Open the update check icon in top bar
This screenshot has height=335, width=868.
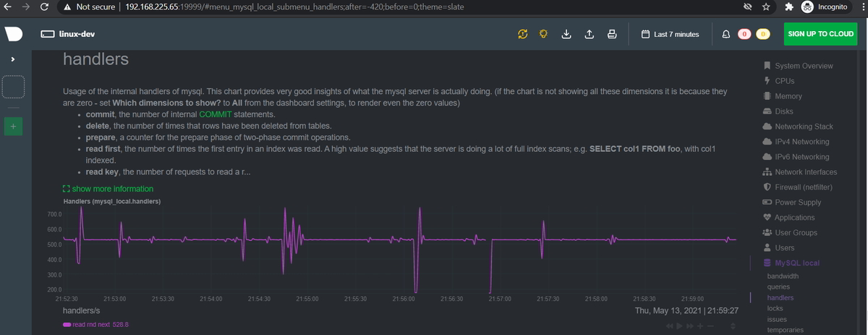522,34
